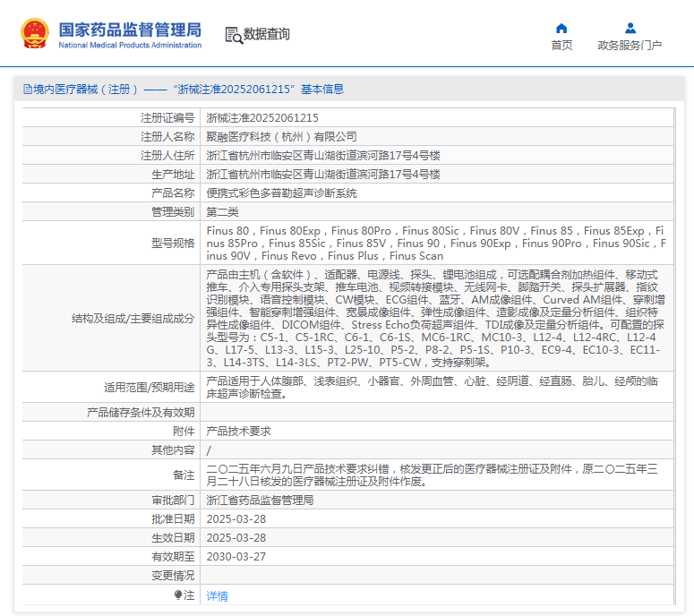
Task: Select the expiry date 2030-03-27
Action: (236, 557)
